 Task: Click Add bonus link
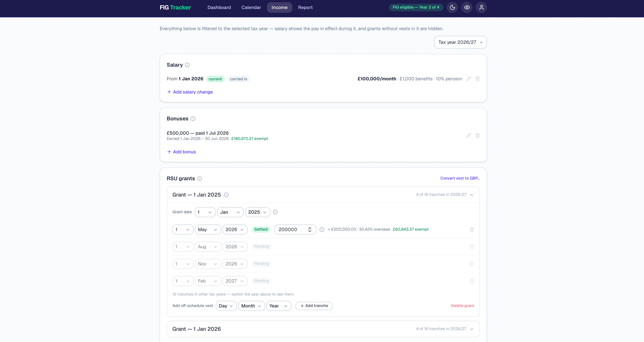[x=181, y=152]
